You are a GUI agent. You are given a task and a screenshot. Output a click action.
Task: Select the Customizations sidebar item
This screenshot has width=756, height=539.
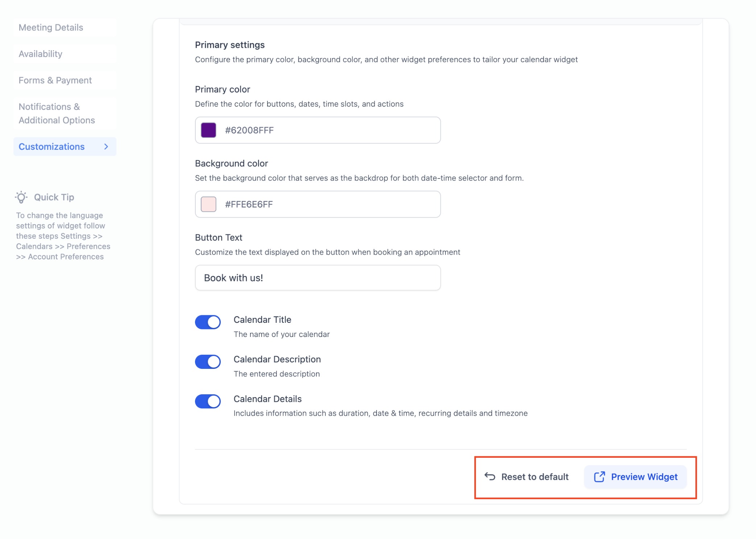tap(52, 147)
